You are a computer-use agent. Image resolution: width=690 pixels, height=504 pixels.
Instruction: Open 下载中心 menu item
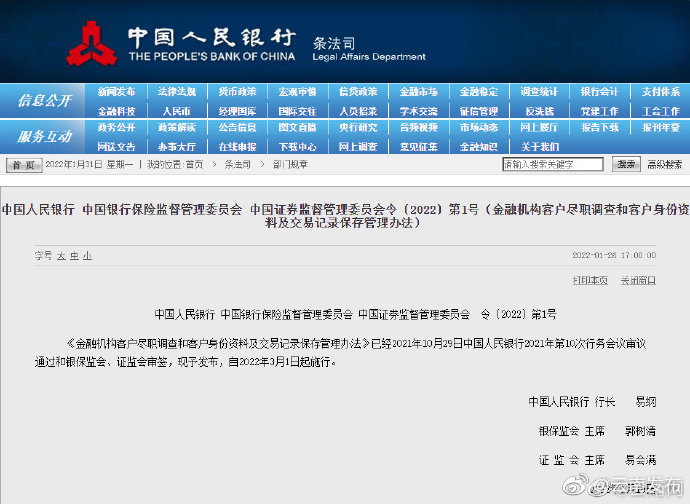[297, 147]
